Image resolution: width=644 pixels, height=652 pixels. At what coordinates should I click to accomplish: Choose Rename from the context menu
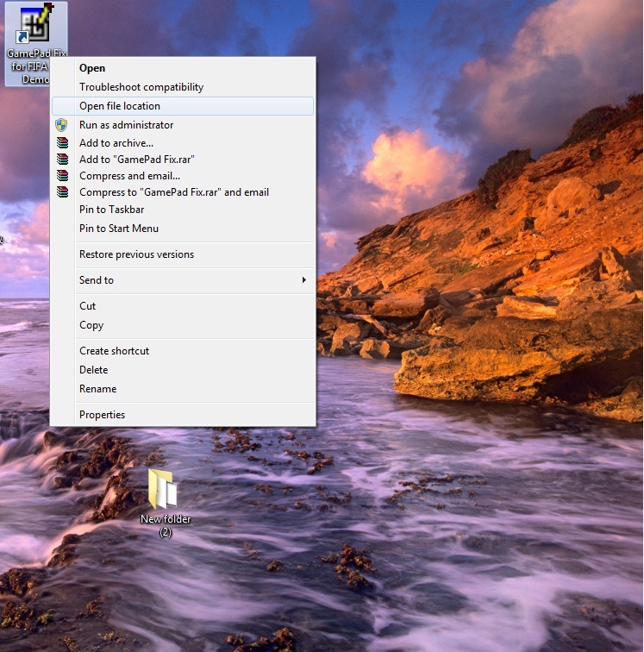click(183, 389)
